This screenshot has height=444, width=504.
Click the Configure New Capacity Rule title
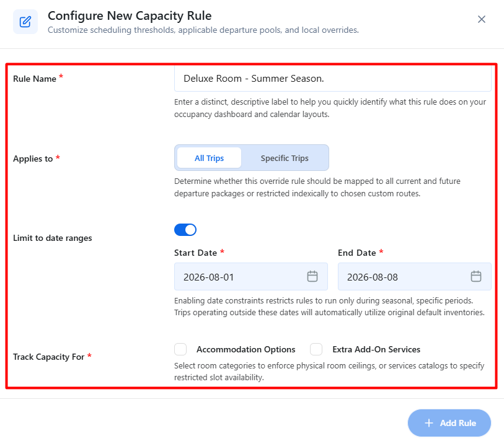point(130,15)
